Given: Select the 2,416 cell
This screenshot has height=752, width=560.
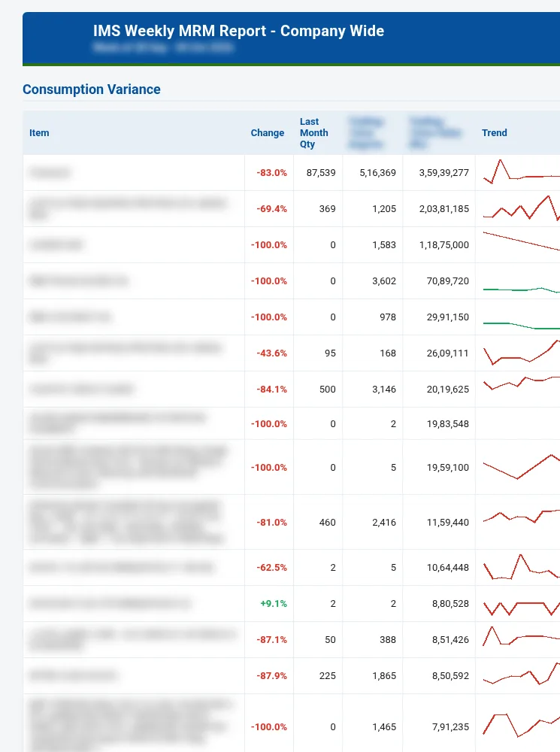Looking at the screenshot, I should [384, 523].
